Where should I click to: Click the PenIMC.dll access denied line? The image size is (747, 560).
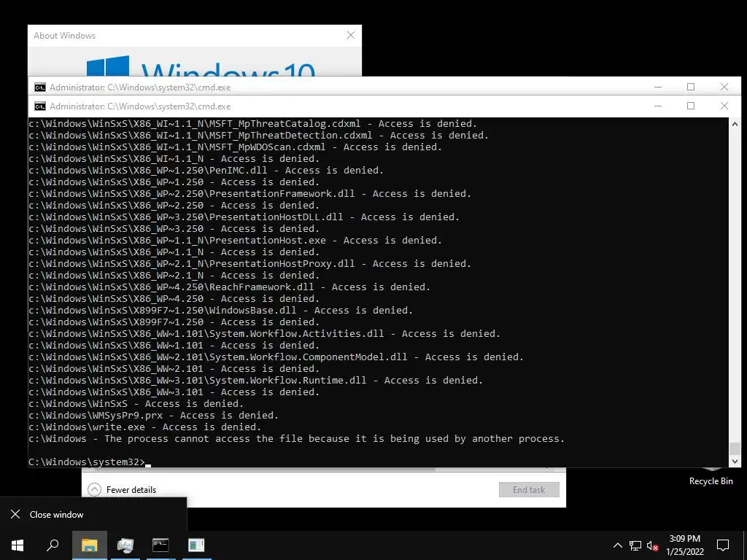206,171
